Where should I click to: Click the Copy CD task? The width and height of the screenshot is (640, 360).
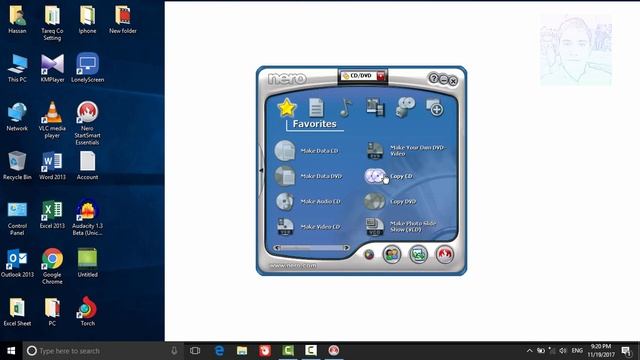(389, 176)
